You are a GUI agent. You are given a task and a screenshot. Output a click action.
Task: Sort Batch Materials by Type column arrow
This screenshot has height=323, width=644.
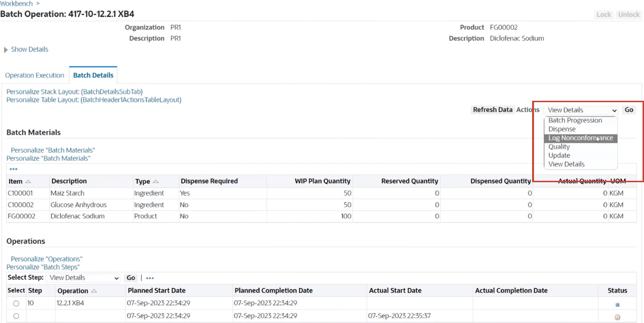pos(155,181)
